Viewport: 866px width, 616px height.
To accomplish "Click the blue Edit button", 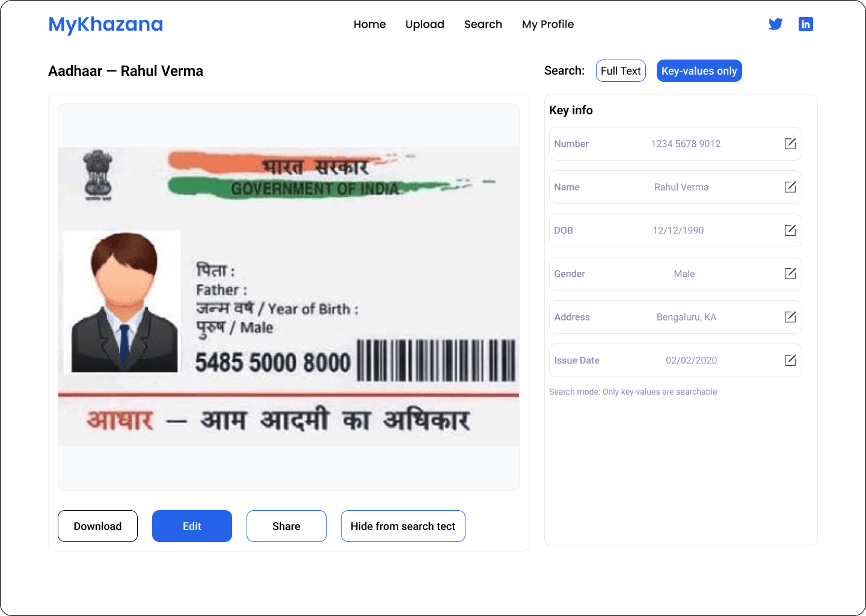I will (x=192, y=526).
